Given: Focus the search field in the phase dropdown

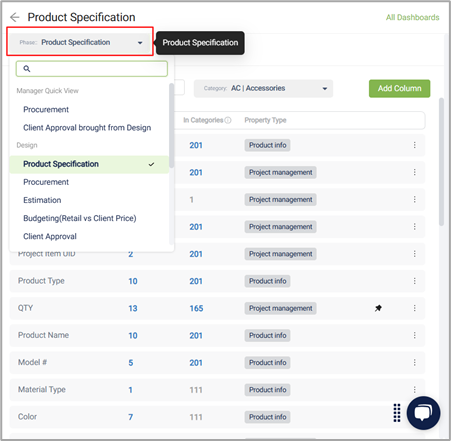Looking at the screenshot, I should point(92,69).
